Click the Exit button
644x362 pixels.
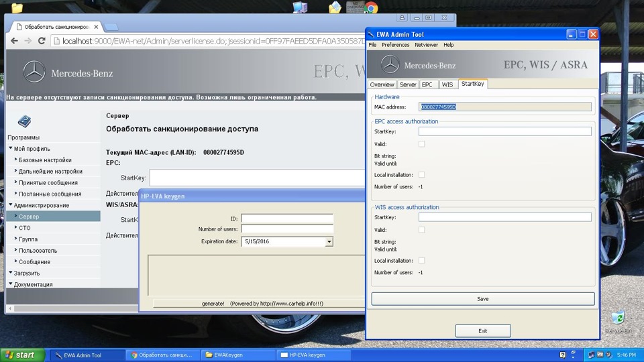(x=483, y=330)
